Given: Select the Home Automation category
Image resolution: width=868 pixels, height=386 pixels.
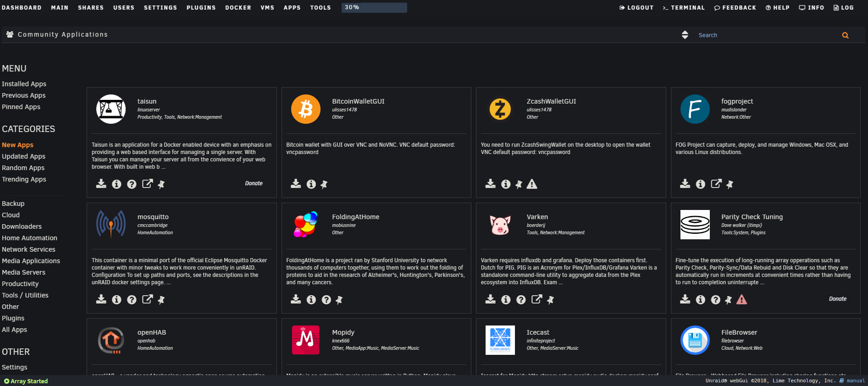Looking at the screenshot, I should 29,238.
